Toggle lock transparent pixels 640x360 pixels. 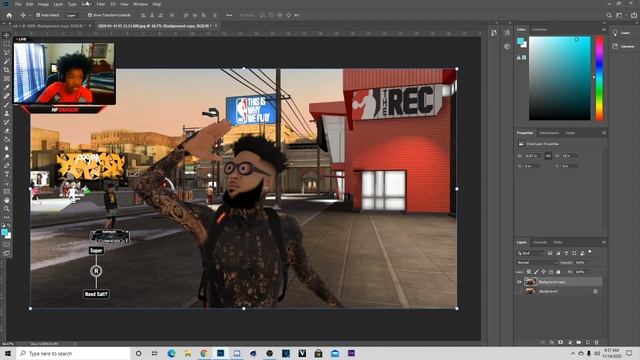(529, 271)
